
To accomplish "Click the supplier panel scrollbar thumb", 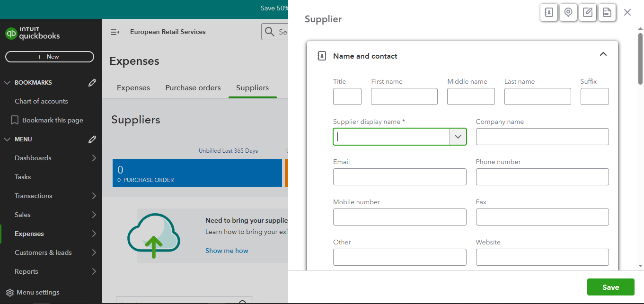I will (640, 58).
